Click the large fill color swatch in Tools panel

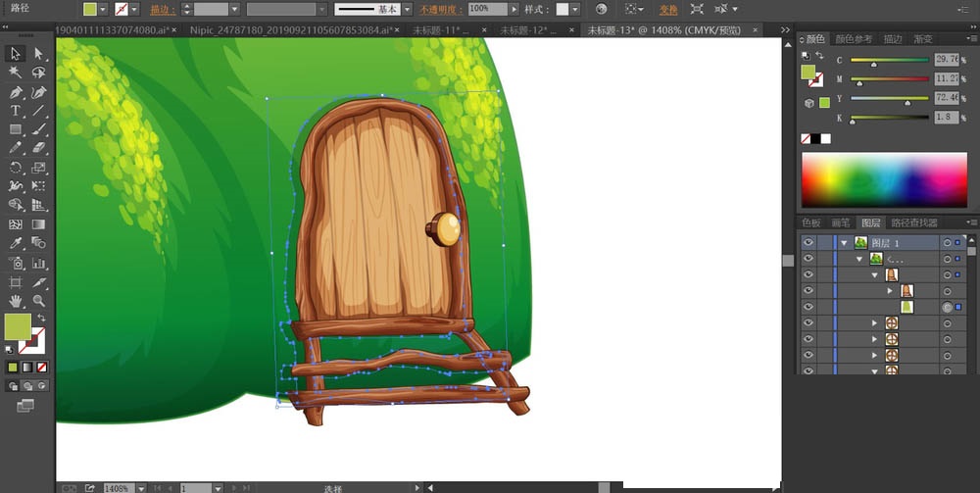coord(18,326)
